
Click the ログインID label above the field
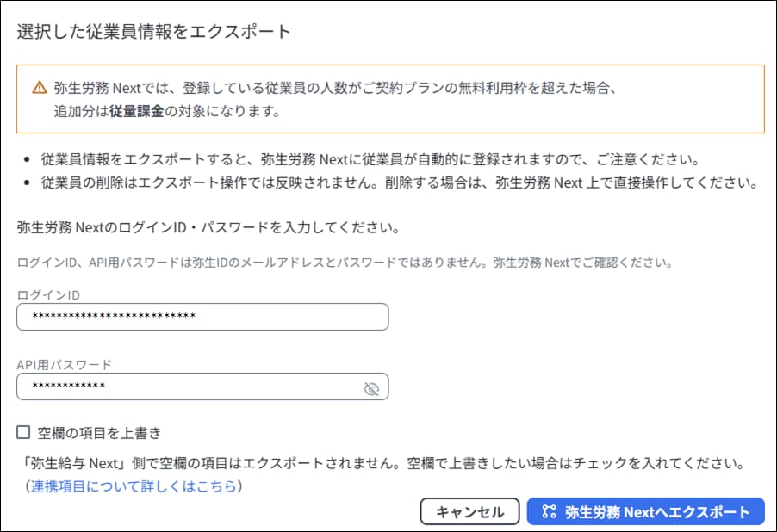point(47,294)
